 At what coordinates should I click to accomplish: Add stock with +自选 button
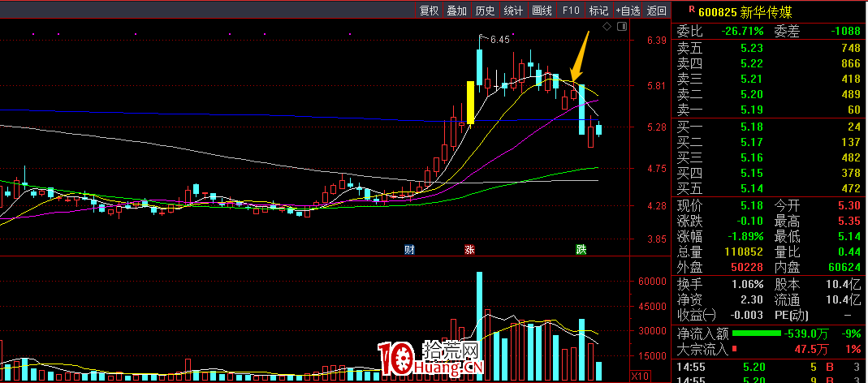pyautogui.click(x=628, y=10)
